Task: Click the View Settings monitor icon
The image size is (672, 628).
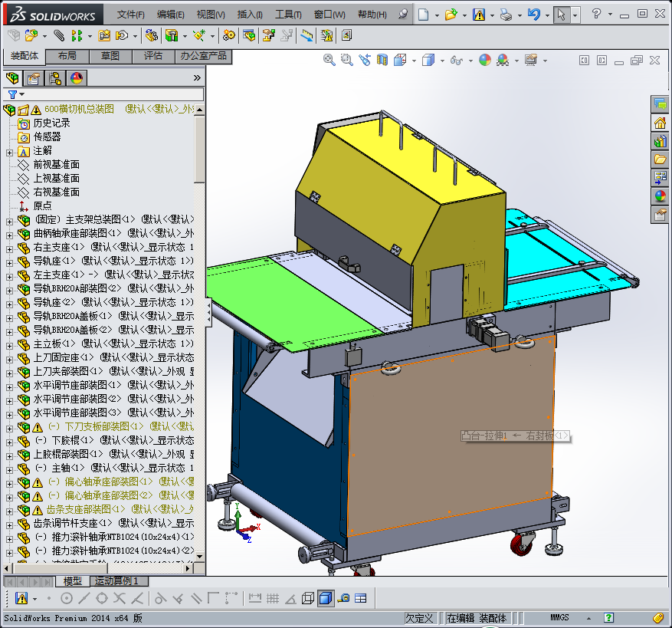Action: click(x=530, y=60)
